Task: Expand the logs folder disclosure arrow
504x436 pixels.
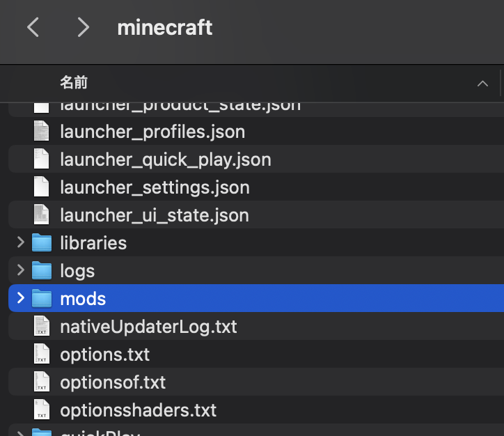Action: (x=21, y=270)
